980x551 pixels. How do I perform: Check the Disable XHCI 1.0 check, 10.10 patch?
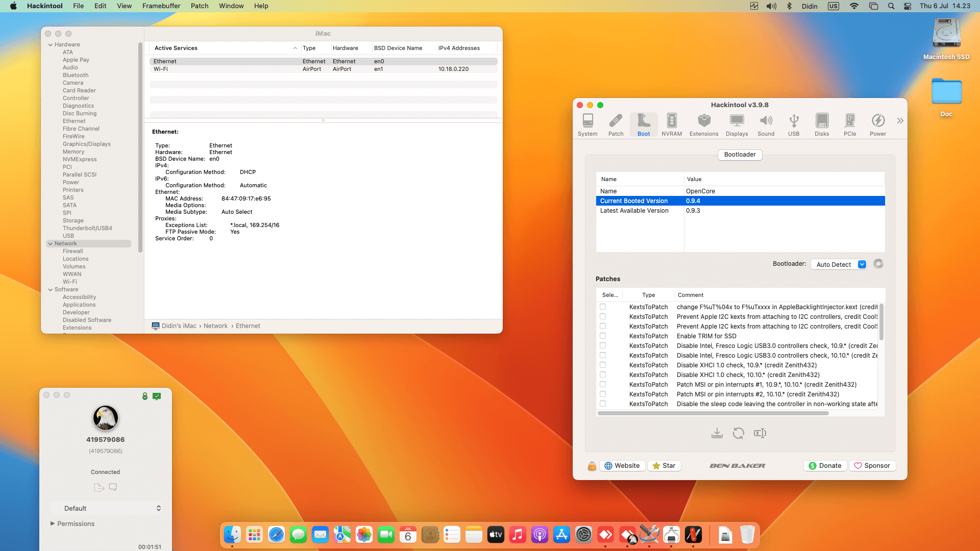[x=603, y=374]
